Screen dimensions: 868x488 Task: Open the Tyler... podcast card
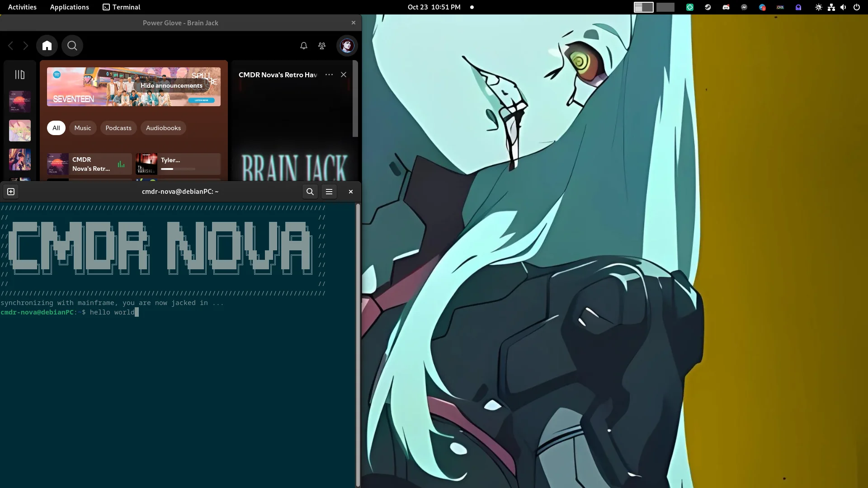(178, 164)
